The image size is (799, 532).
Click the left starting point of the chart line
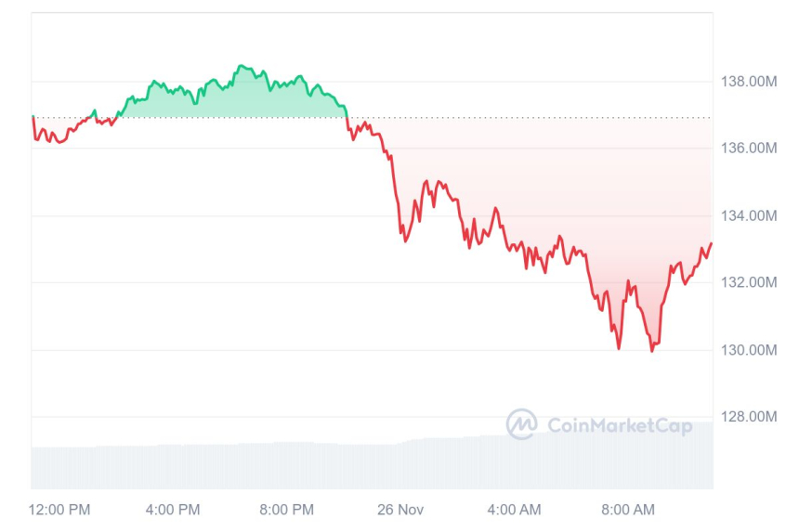point(33,117)
